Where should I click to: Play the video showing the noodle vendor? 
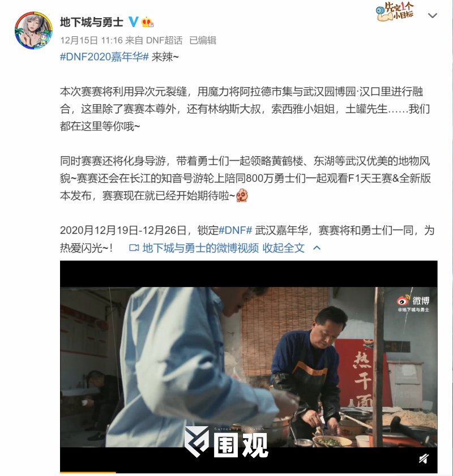[249, 367]
